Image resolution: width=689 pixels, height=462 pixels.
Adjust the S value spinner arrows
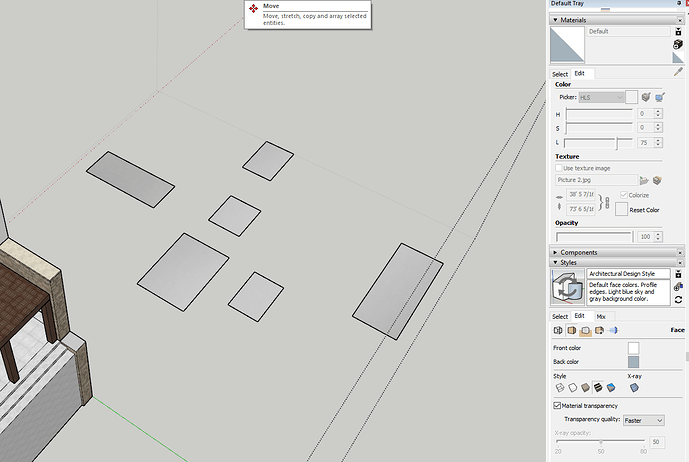coord(658,127)
